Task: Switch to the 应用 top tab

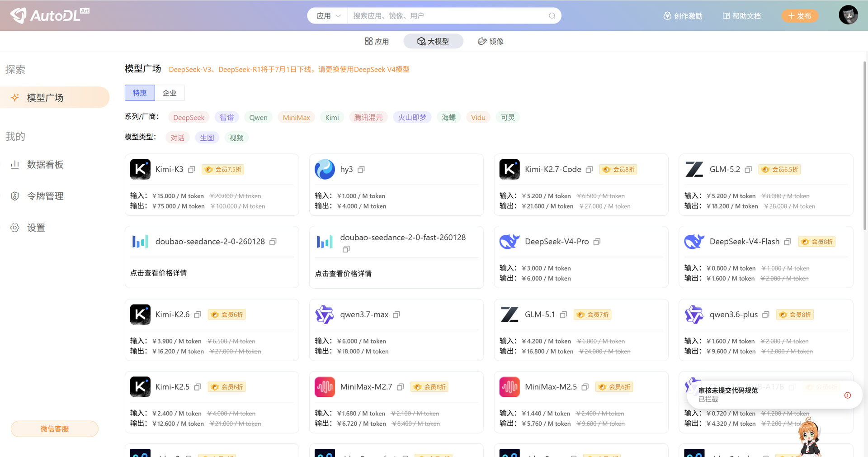Action: coord(377,42)
